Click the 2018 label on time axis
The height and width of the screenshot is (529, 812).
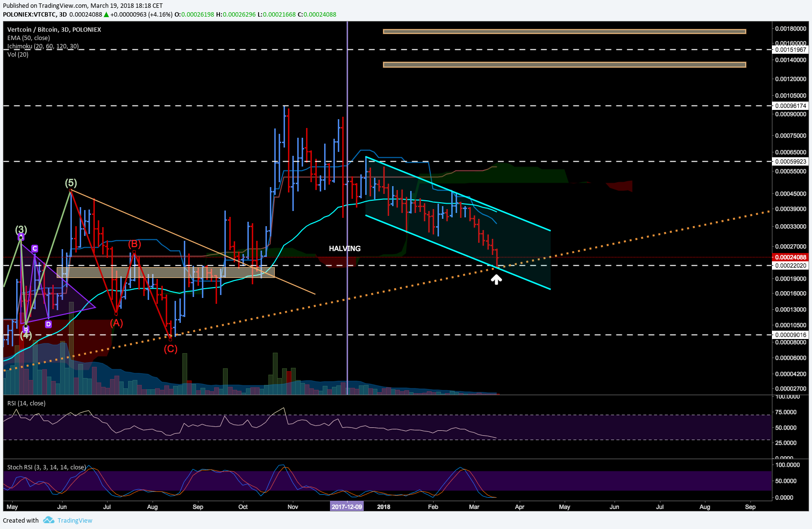(384, 507)
